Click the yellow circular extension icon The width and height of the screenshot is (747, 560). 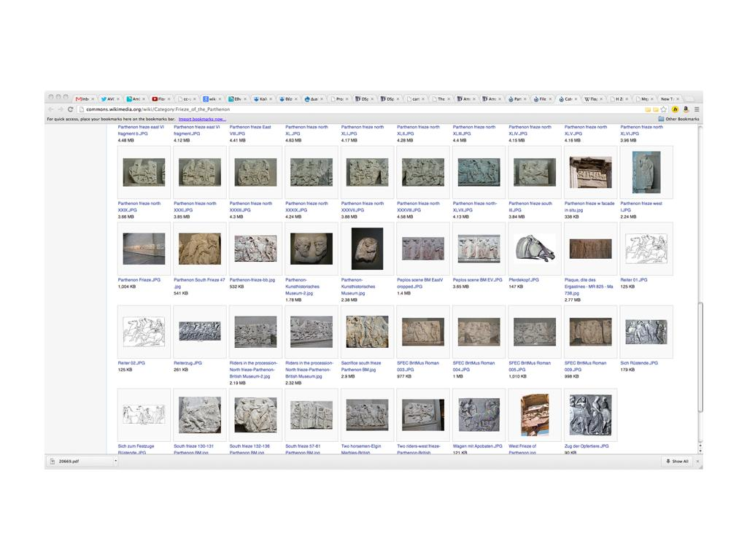coord(675,109)
